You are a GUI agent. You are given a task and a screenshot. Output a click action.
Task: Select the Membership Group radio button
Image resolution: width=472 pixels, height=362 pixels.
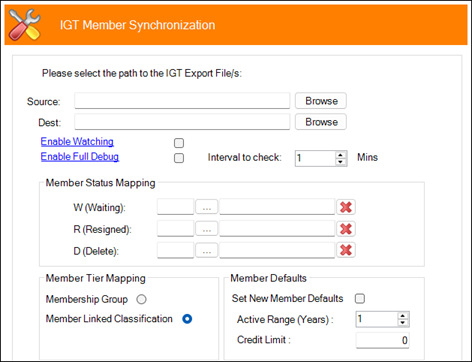pyautogui.click(x=141, y=299)
